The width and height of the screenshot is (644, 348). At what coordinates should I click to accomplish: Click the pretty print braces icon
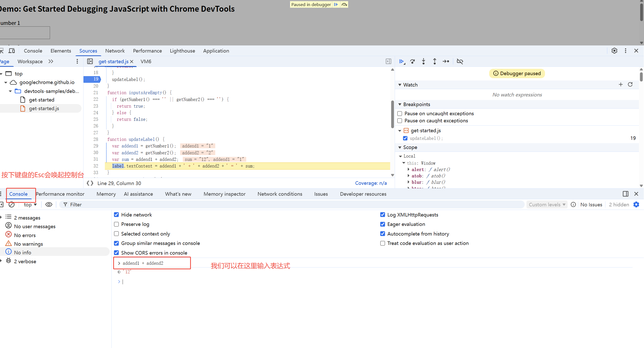90,183
